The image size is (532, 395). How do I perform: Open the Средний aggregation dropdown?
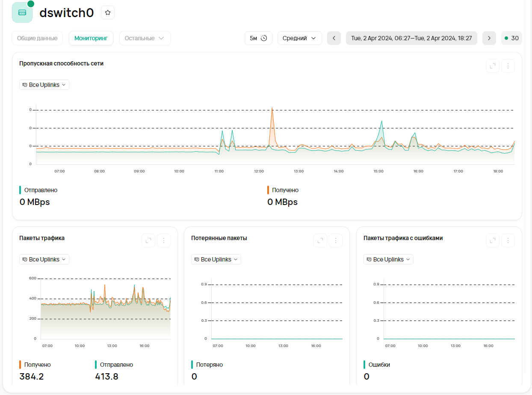[299, 38]
